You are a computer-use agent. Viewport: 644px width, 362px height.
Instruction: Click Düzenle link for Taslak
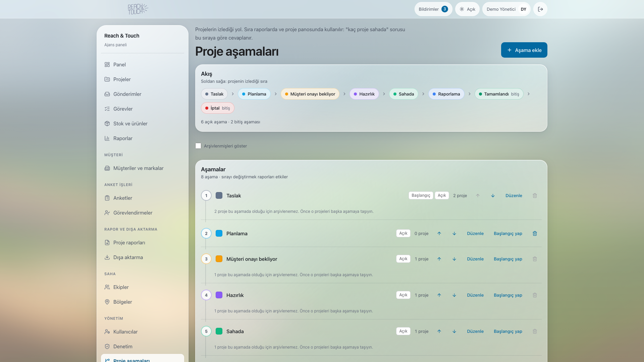click(x=514, y=195)
